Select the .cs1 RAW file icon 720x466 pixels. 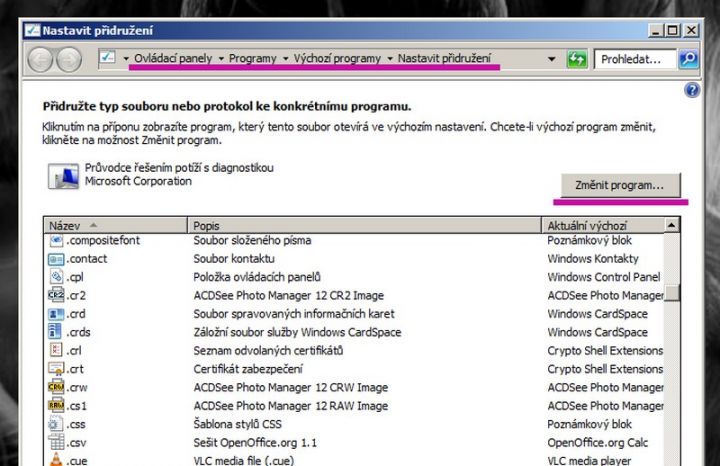[56, 405]
